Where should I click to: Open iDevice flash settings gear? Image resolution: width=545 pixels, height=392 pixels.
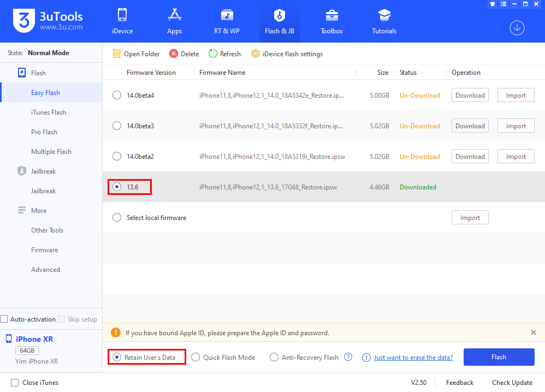[x=255, y=54]
